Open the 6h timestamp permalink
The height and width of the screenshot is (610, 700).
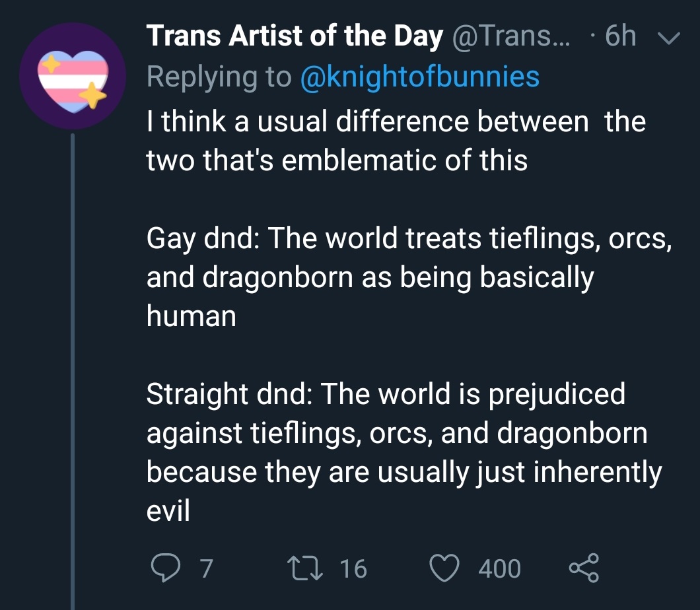(x=621, y=35)
